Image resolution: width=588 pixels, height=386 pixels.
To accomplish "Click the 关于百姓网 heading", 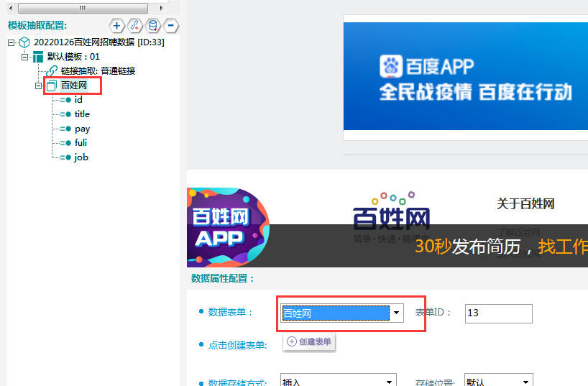I will click(525, 203).
